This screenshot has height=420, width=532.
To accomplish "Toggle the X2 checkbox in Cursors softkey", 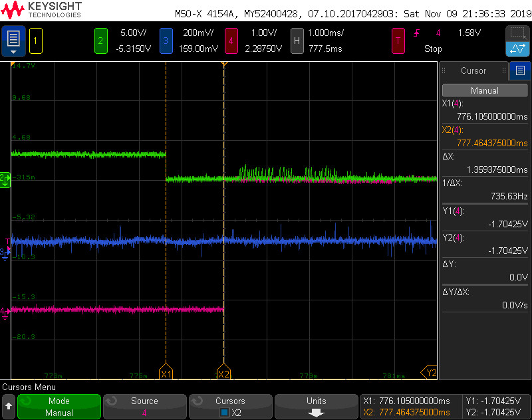I will tap(226, 412).
